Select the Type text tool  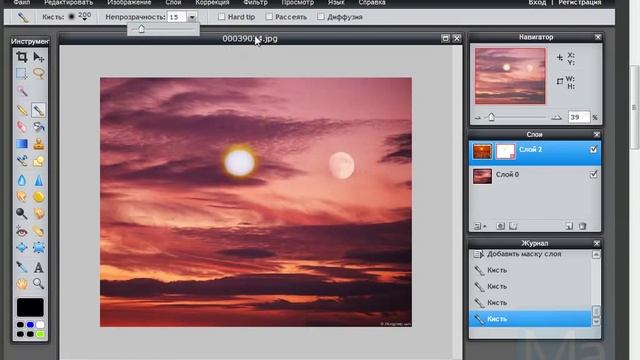tap(39, 267)
